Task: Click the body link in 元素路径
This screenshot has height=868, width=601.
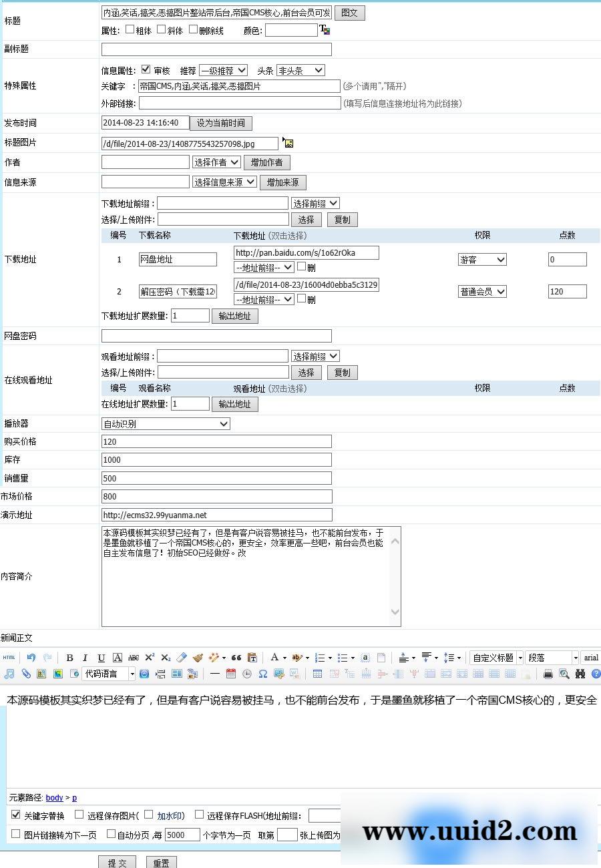Action: (55, 797)
